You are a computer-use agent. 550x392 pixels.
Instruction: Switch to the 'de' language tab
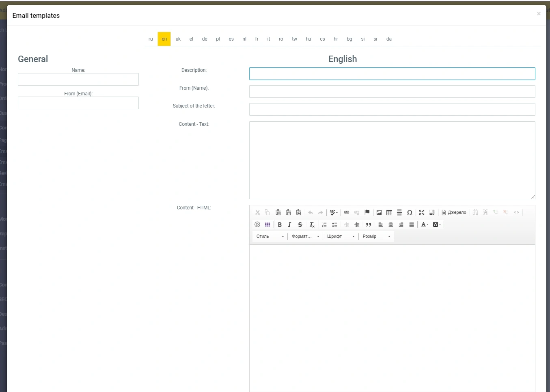click(x=205, y=39)
